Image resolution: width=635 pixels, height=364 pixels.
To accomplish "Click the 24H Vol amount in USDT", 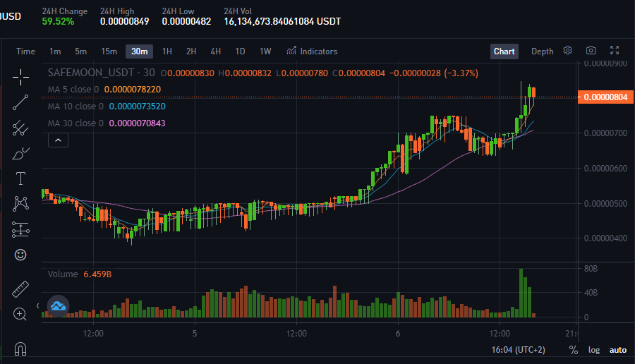I will click(x=282, y=21).
